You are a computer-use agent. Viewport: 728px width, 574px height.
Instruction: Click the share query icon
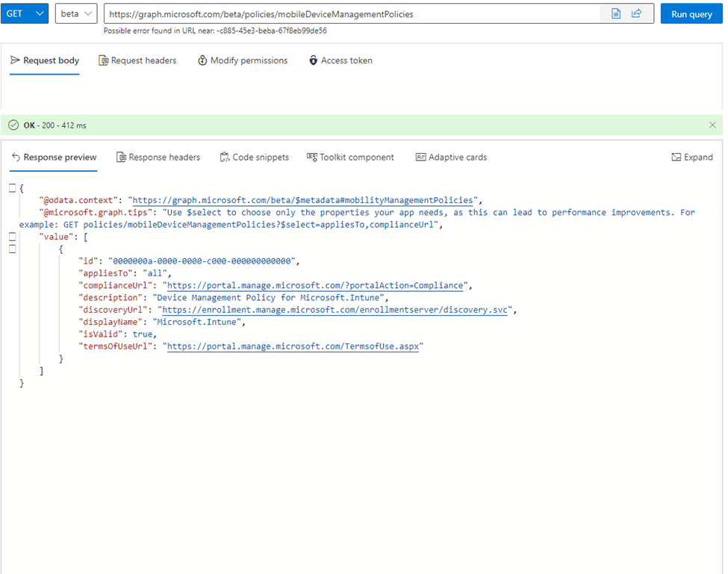click(637, 14)
